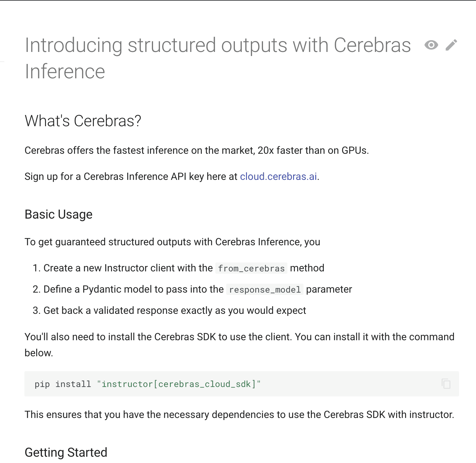Click the from_cerebras inline code
476x463 pixels.
coord(251,268)
